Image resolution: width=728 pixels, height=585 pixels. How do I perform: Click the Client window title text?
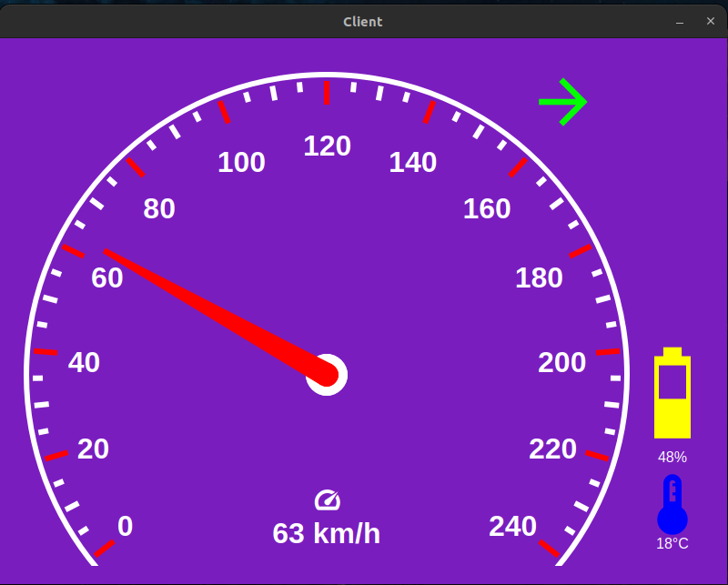click(363, 21)
